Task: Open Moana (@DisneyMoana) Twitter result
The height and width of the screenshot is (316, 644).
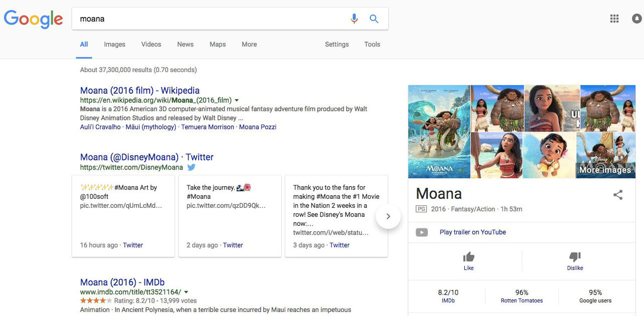Action: coord(147,157)
